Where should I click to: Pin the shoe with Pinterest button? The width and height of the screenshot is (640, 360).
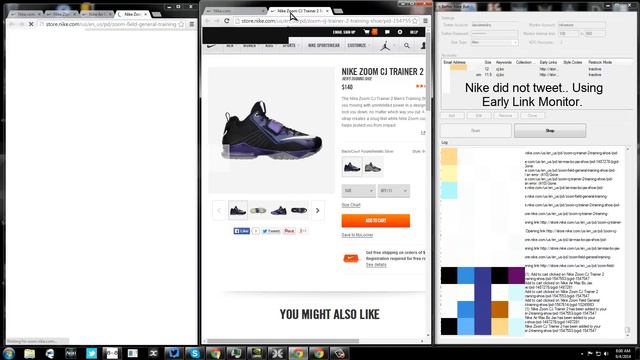tap(289, 231)
